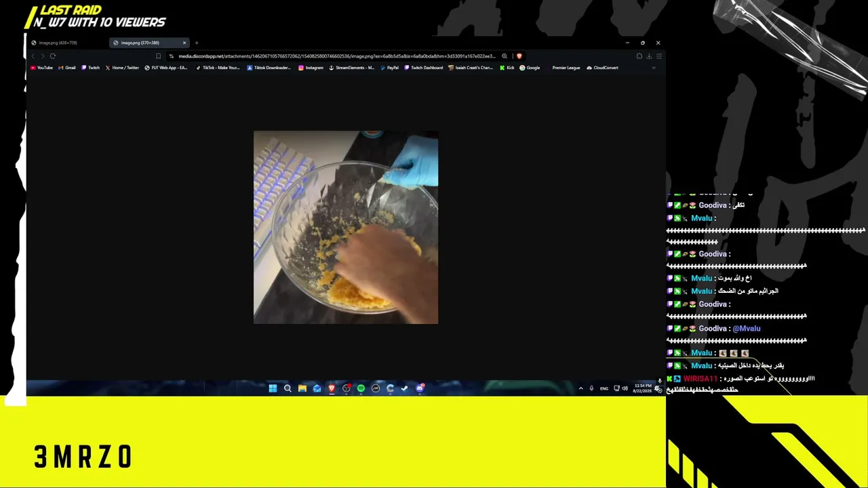This screenshot has width=868, height=488.
Task: Open the browser main menu
Action: coord(658,56)
